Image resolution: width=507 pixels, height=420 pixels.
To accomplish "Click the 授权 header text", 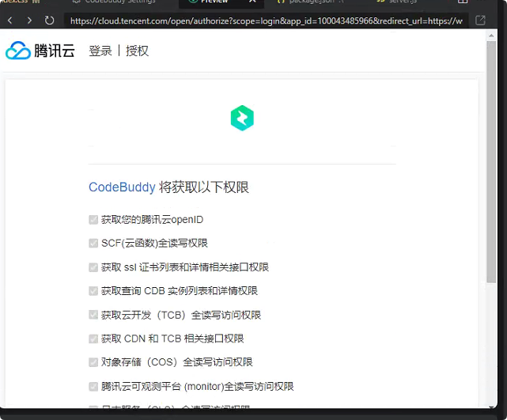I will click(137, 51).
